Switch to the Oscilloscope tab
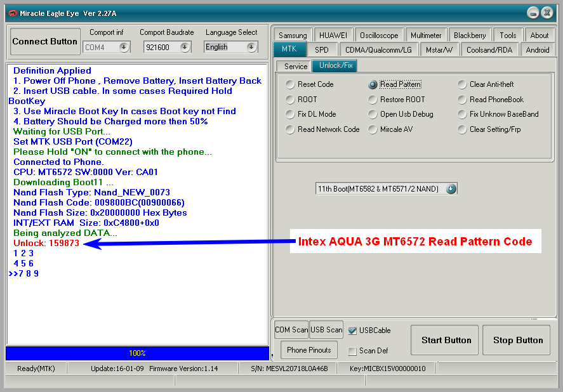This screenshot has height=392, width=563. click(x=379, y=35)
